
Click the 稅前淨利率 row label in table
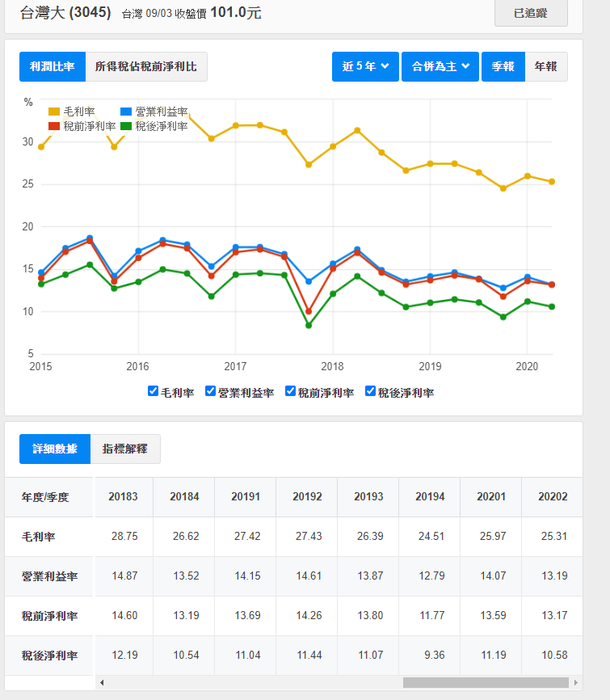[49, 616]
